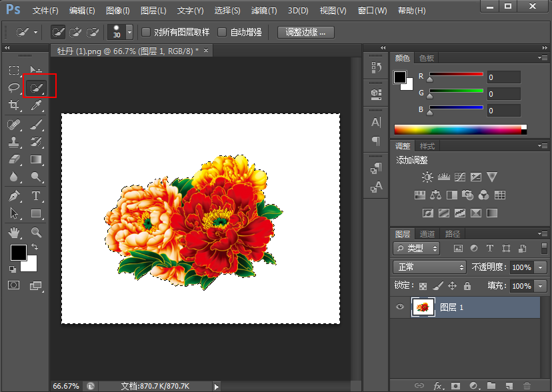The width and height of the screenshot is (552, 392).
Task: Open the Color panel flyout menu
Action: coord(542,57)
